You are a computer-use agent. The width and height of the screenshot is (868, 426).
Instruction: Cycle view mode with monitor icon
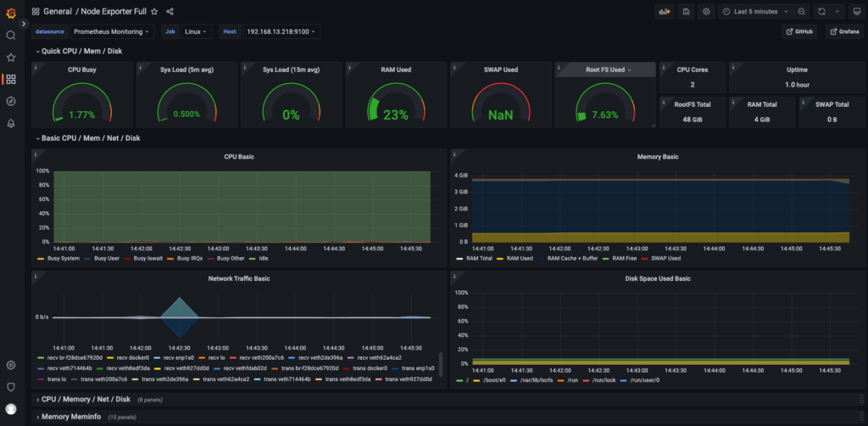(x=856, y=11)
